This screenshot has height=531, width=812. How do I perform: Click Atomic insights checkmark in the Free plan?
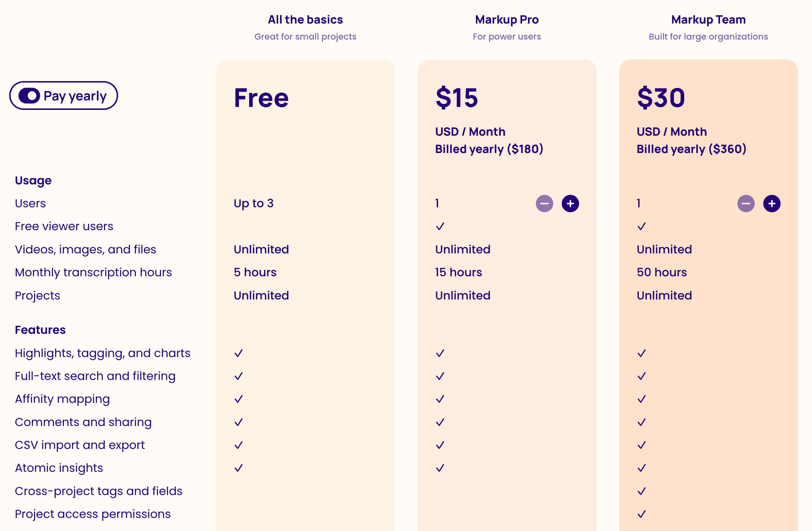(x=238, y=468)
